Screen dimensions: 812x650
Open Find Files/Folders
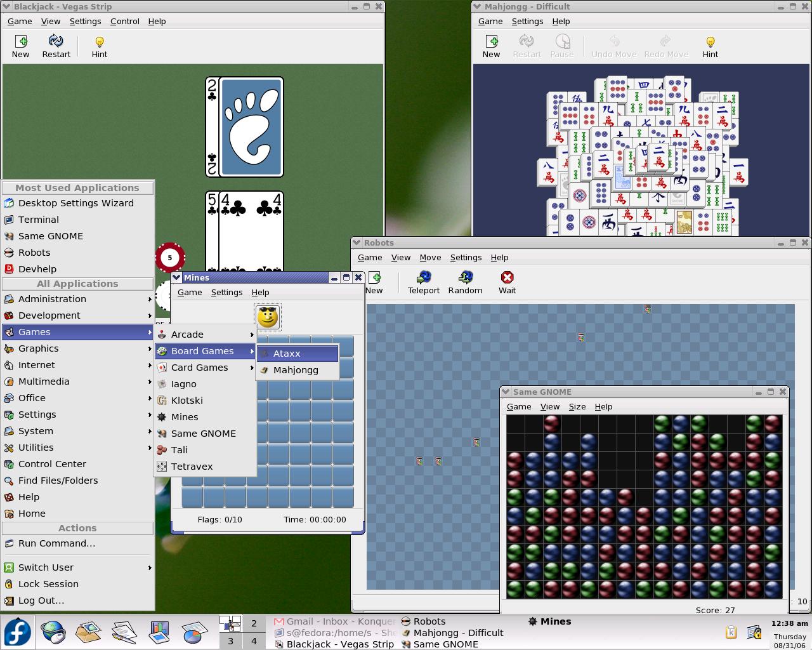pos(77,481)
